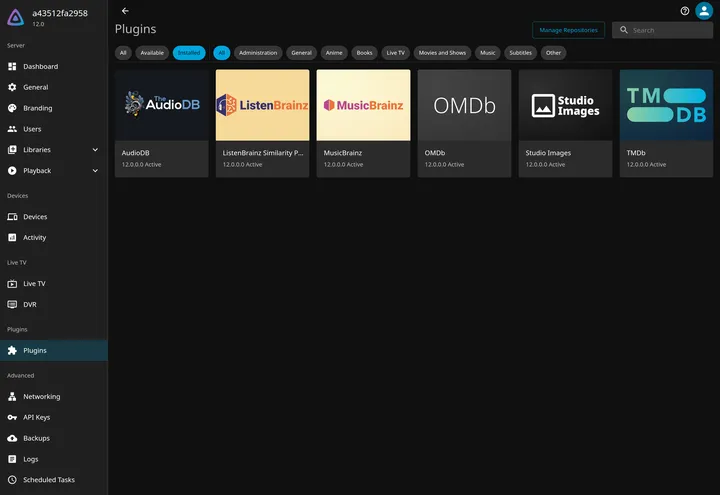Screen dimensions: 720x495
Task: Open help via question mark icon
Action: [685, 11]
